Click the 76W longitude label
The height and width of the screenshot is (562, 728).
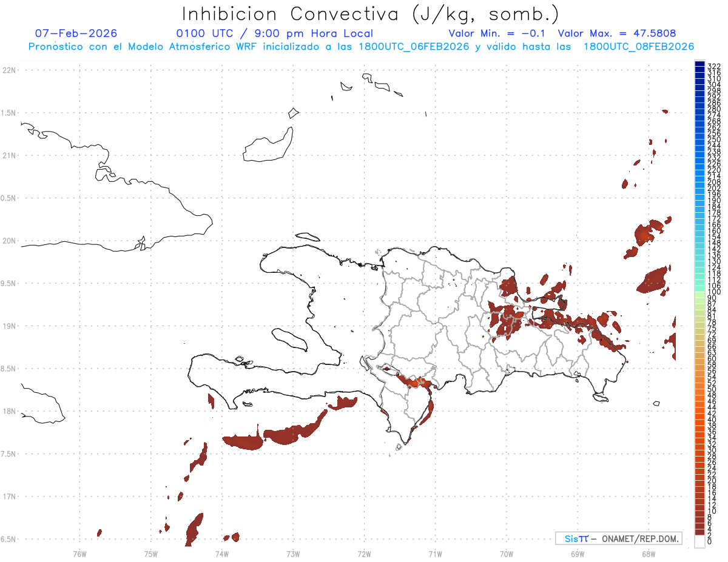79,553
